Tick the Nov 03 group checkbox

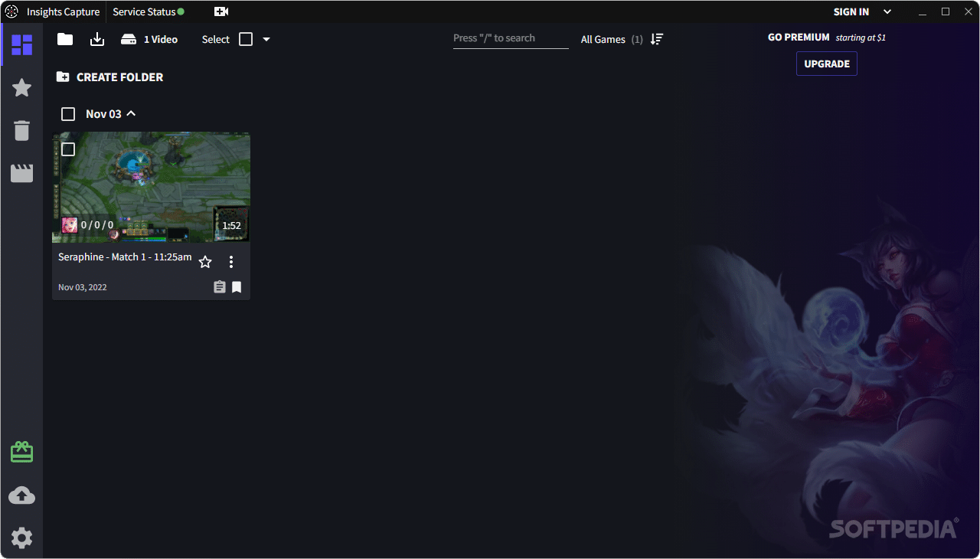(x=68, y=114)
